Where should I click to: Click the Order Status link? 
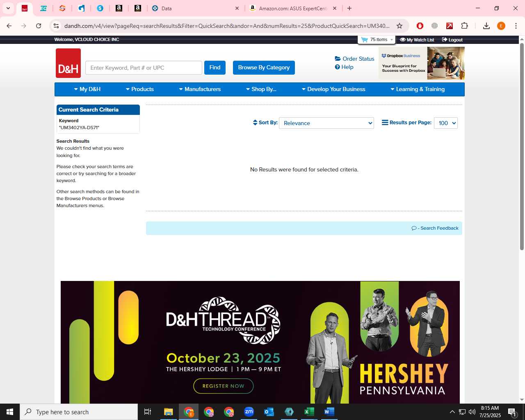(x=354, y=59)
